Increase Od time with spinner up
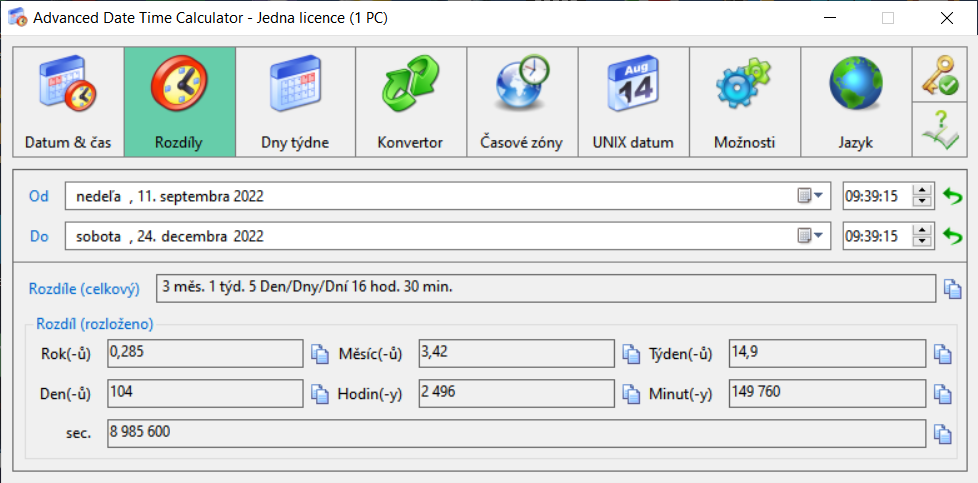 923,190
